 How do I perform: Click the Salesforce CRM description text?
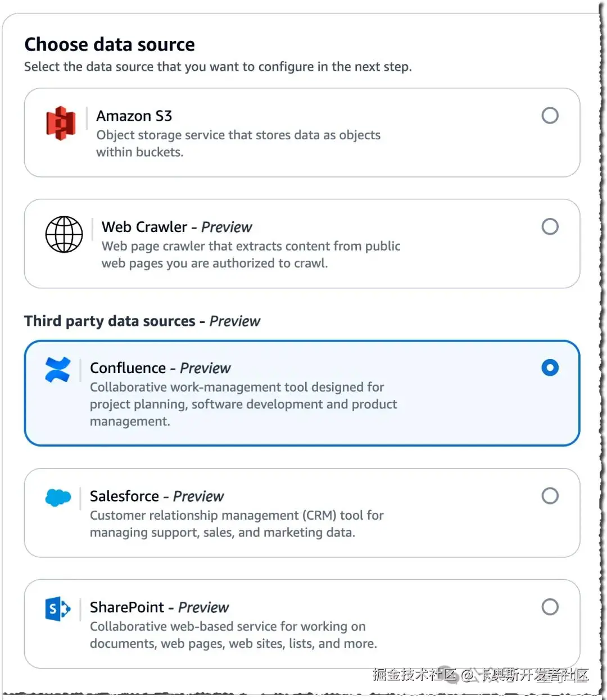236,524
